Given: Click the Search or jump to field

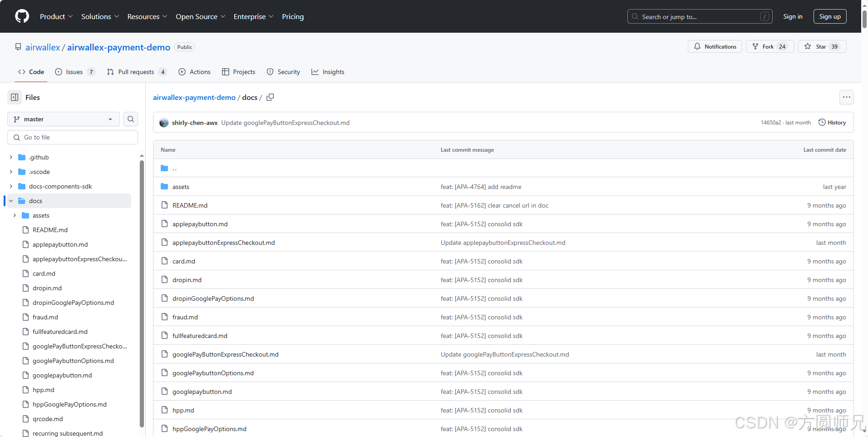Looking at the screenshot, I should point(700,16).
